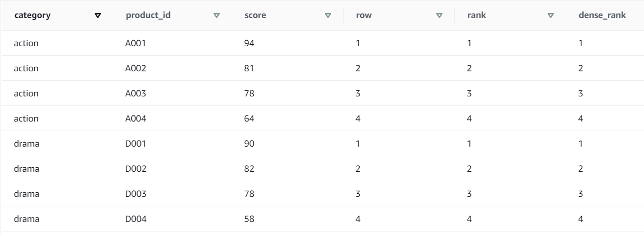Viewport: 644px width, 234px height.
Task: Click the sort arrow on row column
Action: pyautogui.click(x=439, y=16)
